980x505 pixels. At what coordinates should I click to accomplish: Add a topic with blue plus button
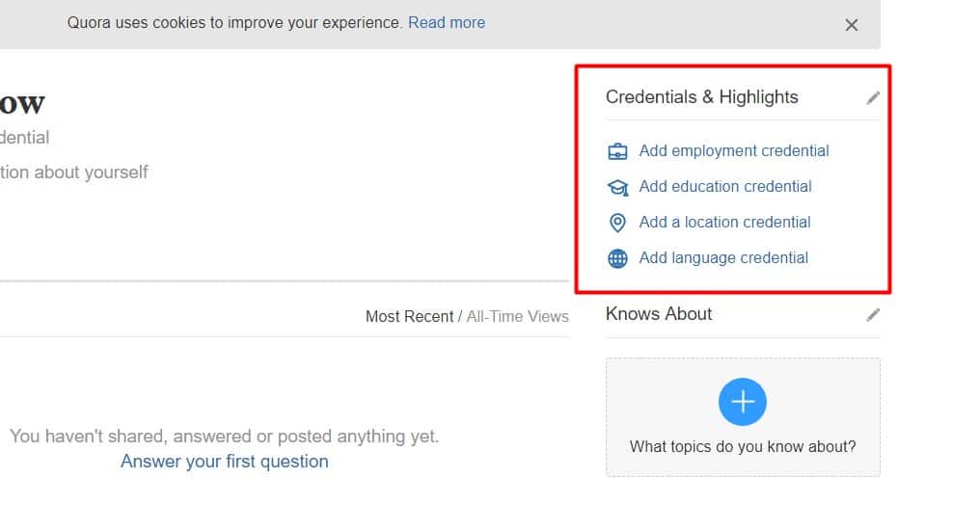click(743, 401)
